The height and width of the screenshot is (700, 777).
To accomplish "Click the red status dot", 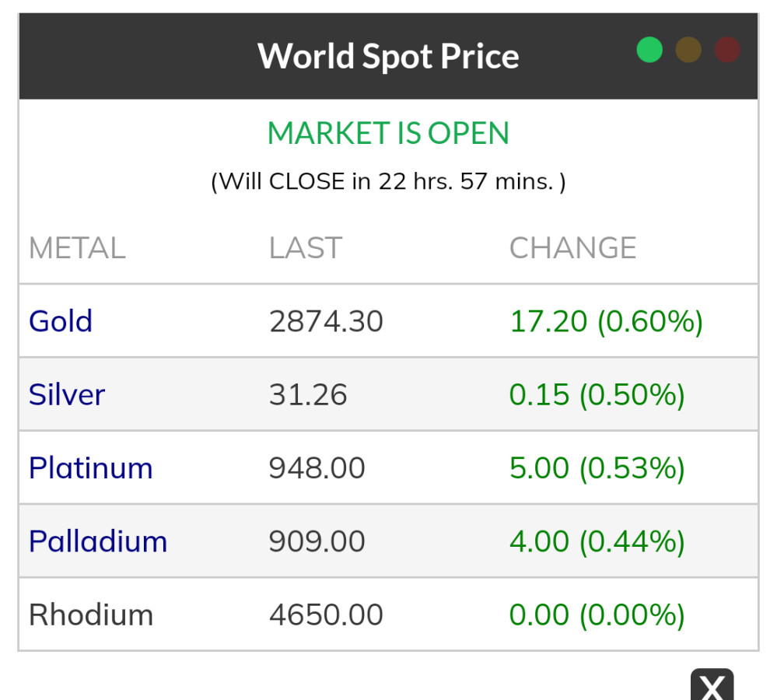I will (727, 50).
